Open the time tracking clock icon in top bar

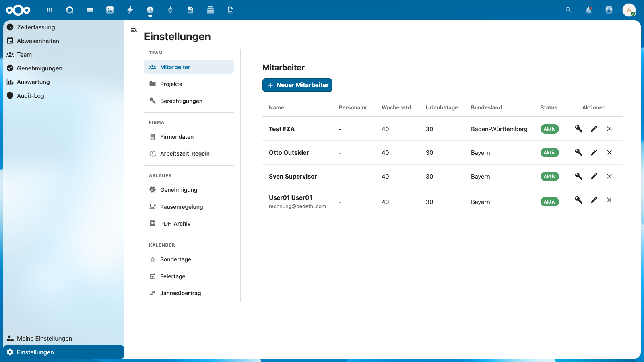click(x=150, y=10)
